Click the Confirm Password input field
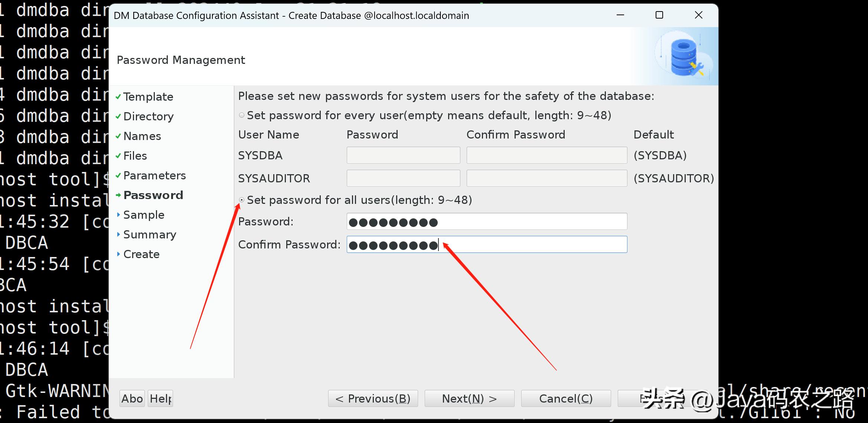 (520, 245)
